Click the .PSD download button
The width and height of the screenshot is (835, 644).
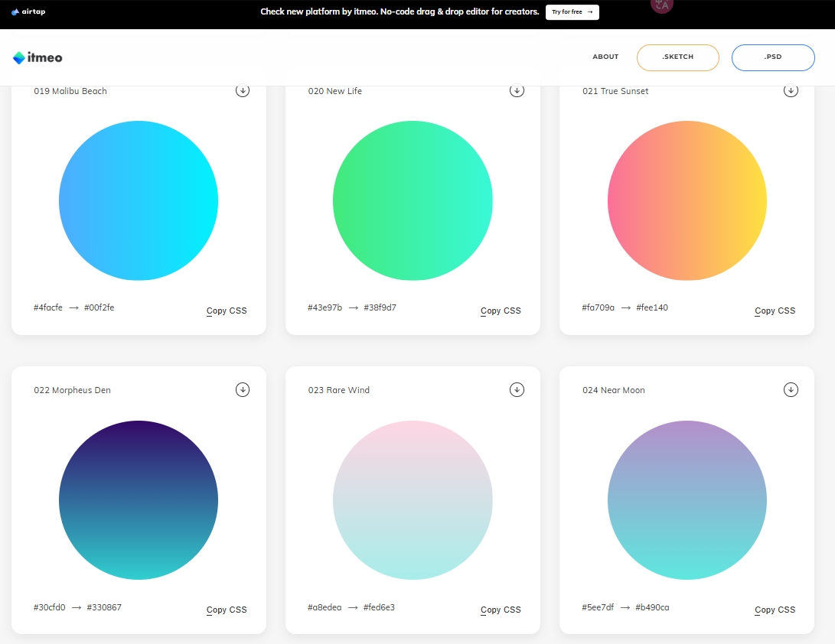[773, 57]
